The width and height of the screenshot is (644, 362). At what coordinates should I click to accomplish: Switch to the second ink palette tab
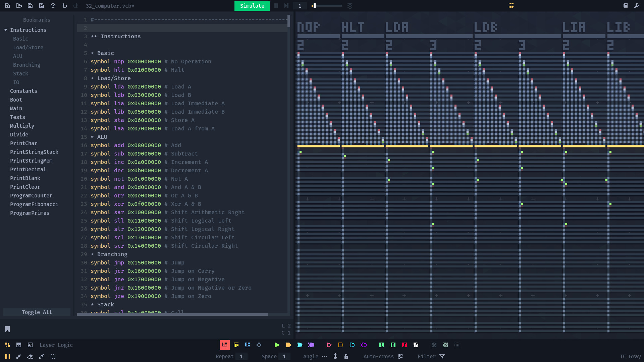[x=236, y=345]
